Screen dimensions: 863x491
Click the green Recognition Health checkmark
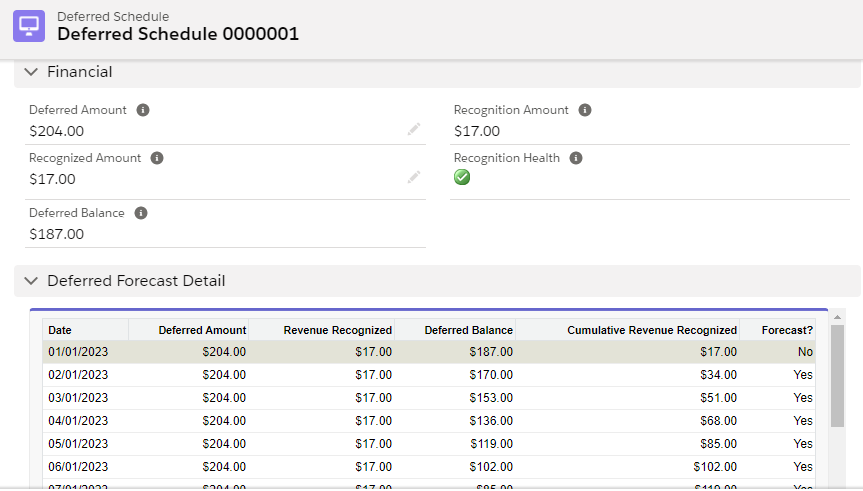[x=462, y=177]
